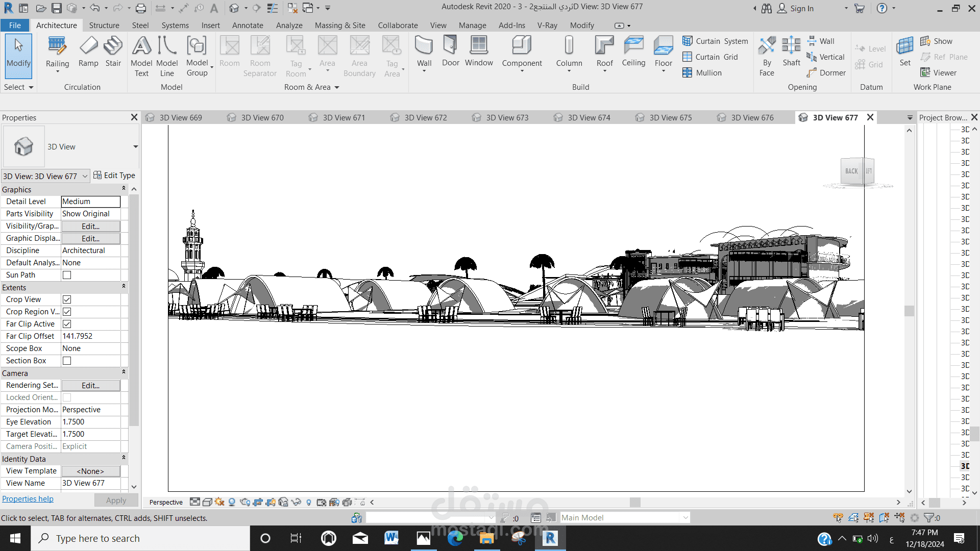The width and height of the screenshot is (980, 551).
Task: Click the Edit Type button
Action: click(114, 176)
